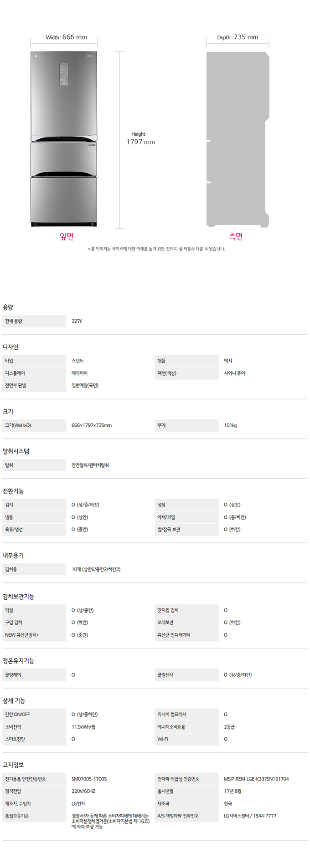Viewport: 310px width, 868px height.
Task: Click the DIOS logo on the fridge
Action: pyautogui.click(x=89, y=56)
